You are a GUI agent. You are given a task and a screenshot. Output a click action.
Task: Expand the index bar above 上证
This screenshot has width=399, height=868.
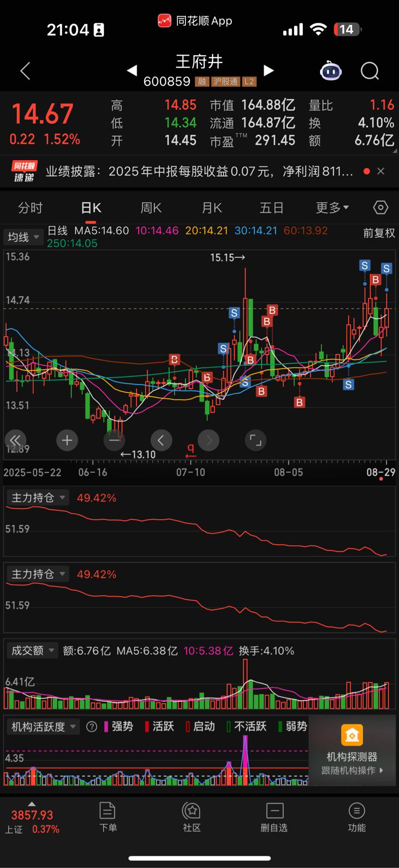(x=32, y=804)
